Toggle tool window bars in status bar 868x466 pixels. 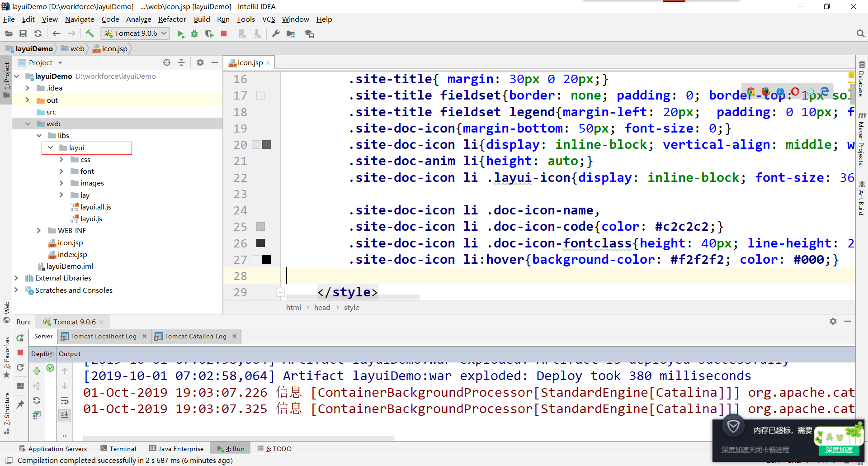point(9,461)
